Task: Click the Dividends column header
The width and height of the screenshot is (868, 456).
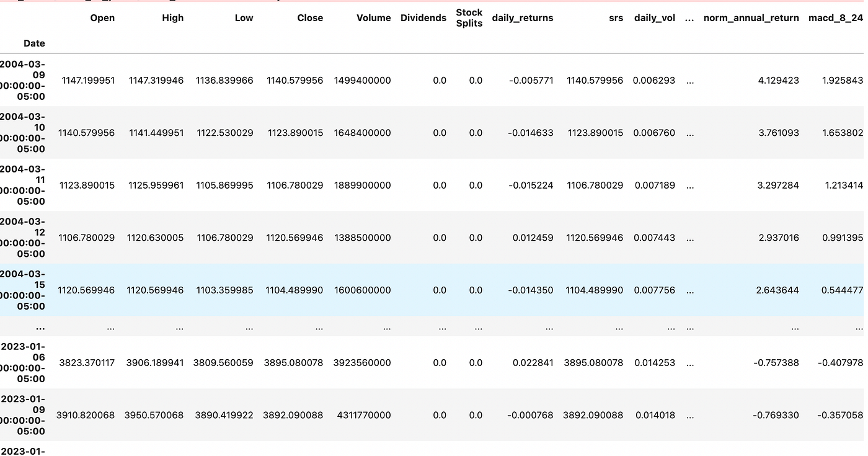Action: coord(423,18)
